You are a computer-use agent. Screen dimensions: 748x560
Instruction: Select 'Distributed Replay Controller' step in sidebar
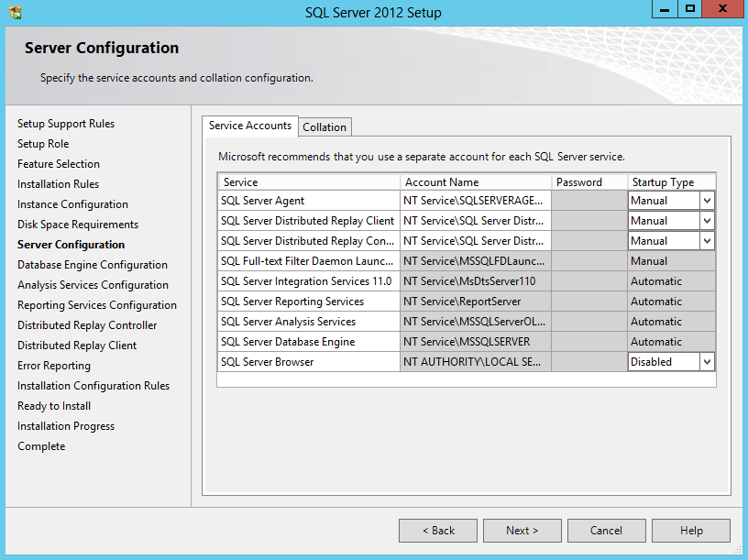click(x=87, y=325)
